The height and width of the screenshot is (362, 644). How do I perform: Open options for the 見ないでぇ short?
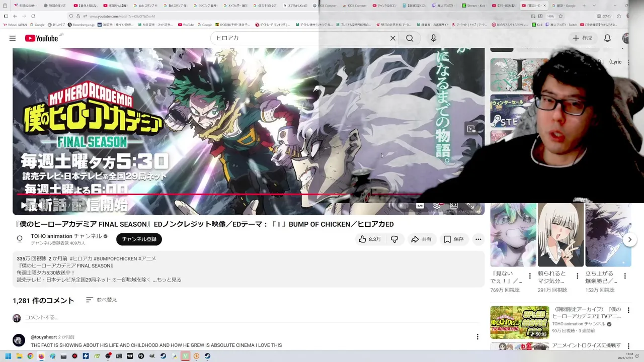530,276
